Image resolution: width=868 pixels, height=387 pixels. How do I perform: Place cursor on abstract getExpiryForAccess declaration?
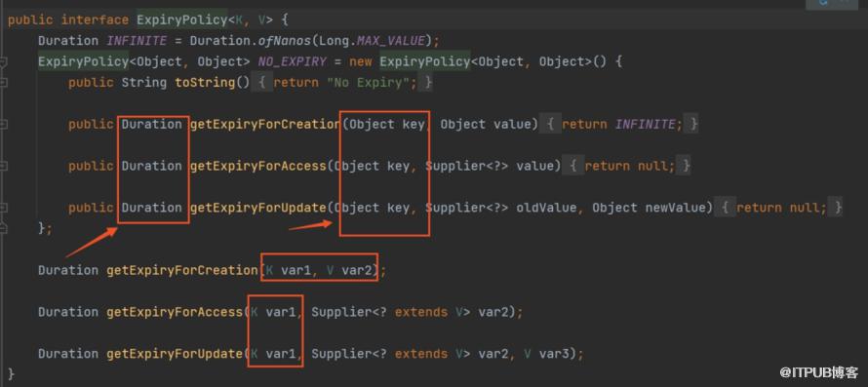point(174,312)
